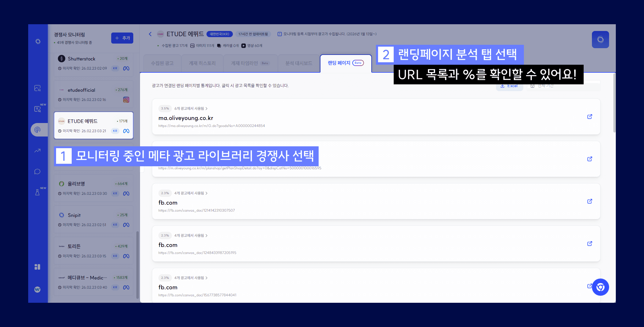Click the Meta icon on the 토리든 card
The width and height of the screenshot is (644, 327).
click(x=126, y=256)
